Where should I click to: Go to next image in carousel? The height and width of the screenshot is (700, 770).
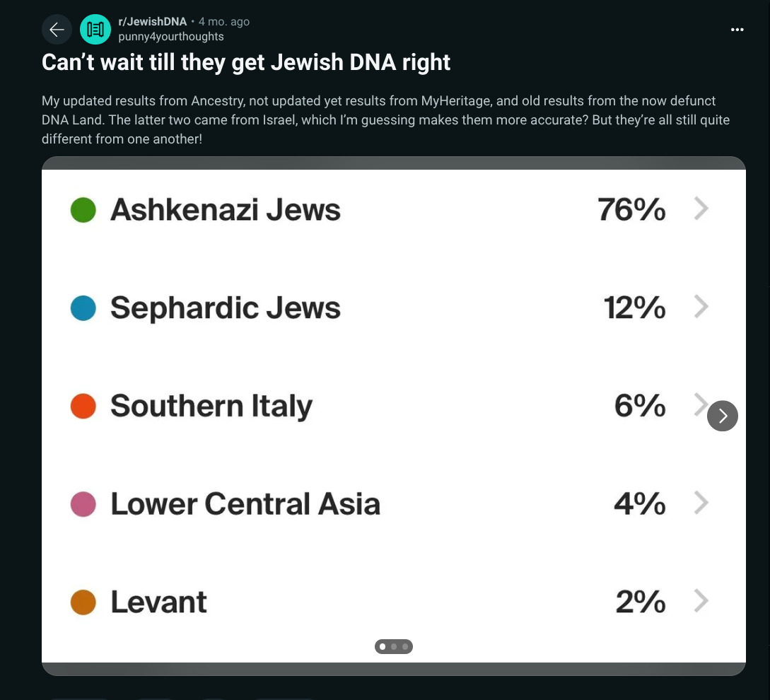pyautogui.click(x=722, y=416)
